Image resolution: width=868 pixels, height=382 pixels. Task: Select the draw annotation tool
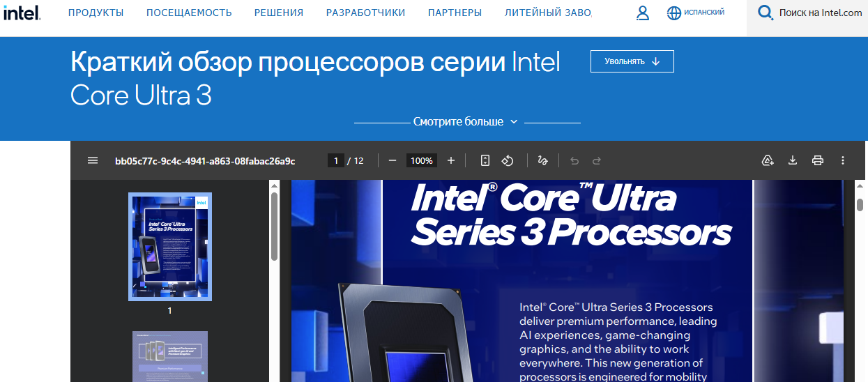[x=543, y=160]
